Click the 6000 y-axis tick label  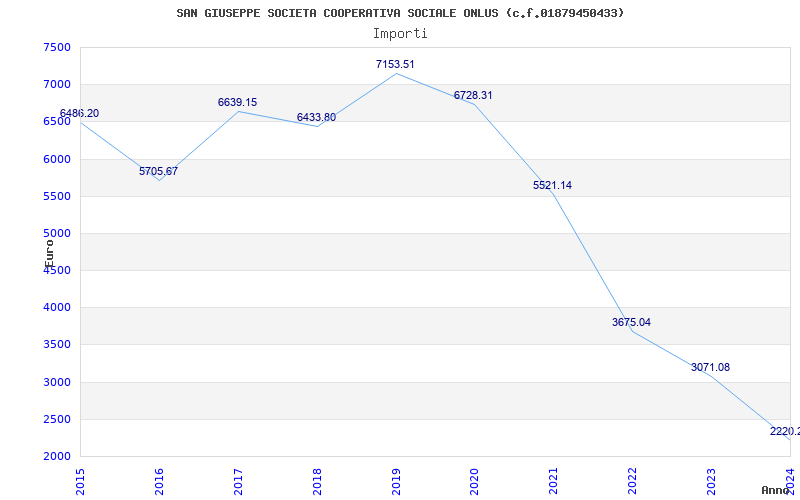pyautogui.click(x=57, y=159)
